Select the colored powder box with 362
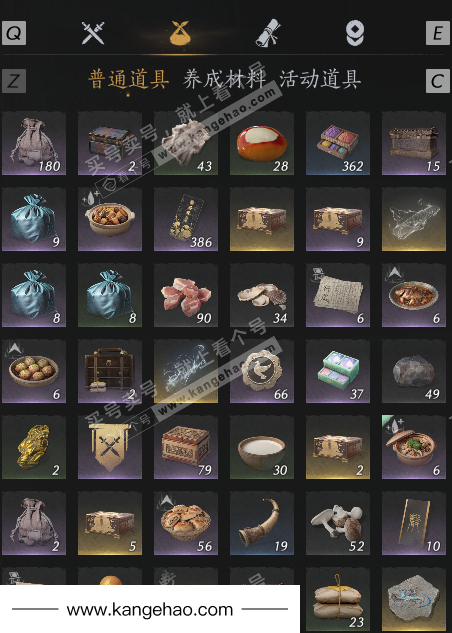Viewport: 452px width, 633px height. (338, 143)
